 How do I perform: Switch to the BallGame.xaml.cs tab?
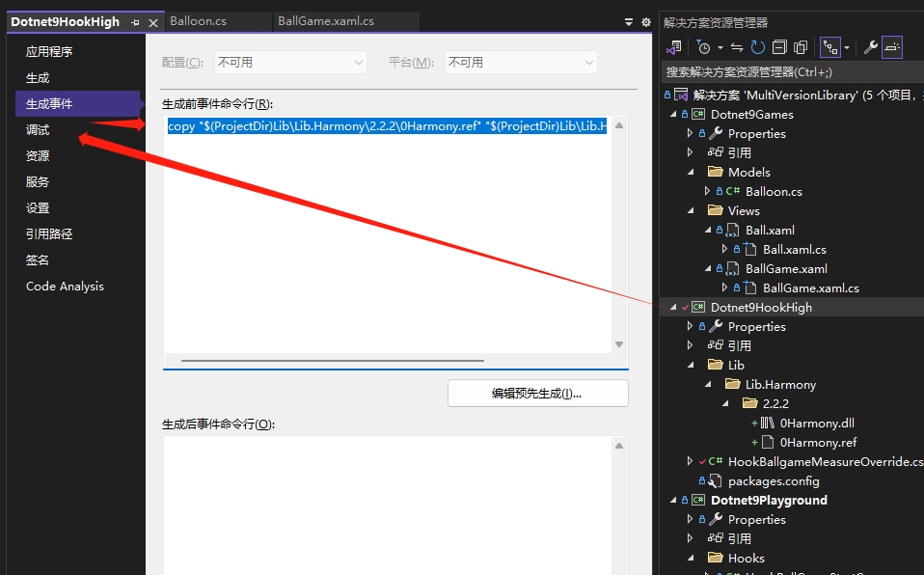325,21
